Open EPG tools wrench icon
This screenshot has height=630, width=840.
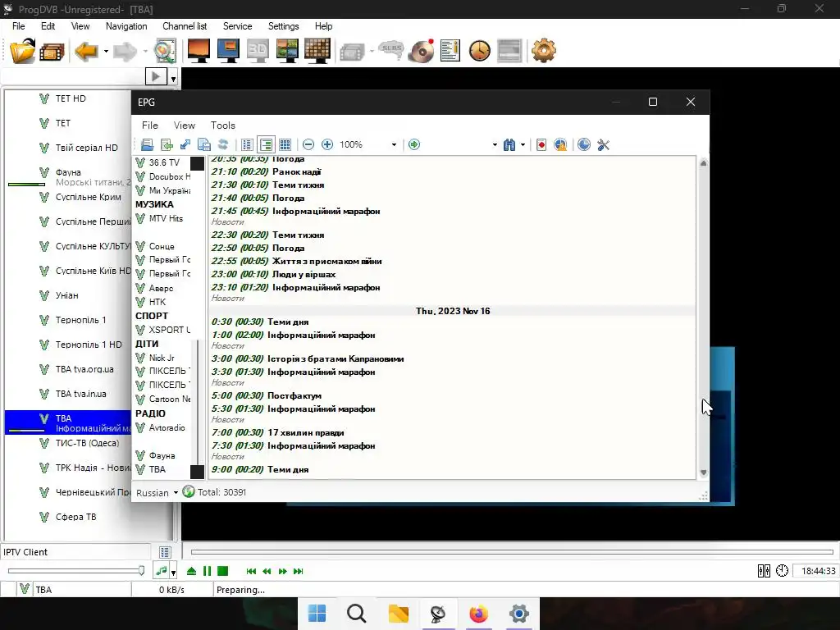(603, 144)
